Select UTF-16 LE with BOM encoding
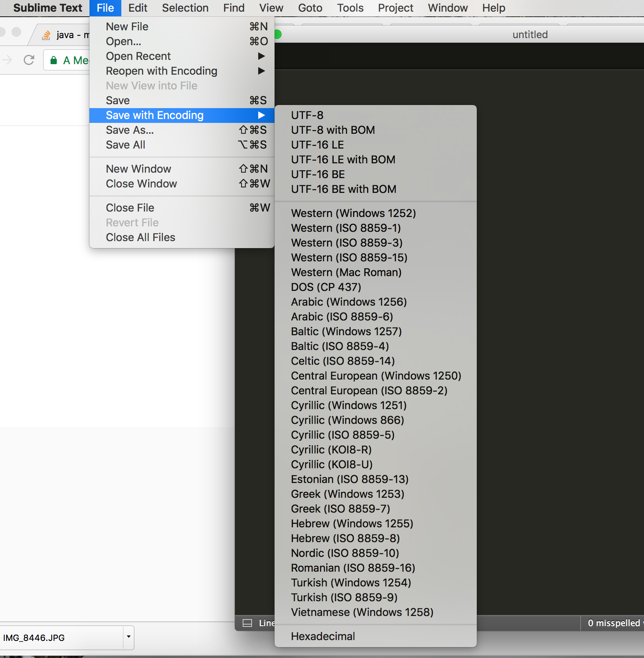Screen dimensions: 644x658 376,159
